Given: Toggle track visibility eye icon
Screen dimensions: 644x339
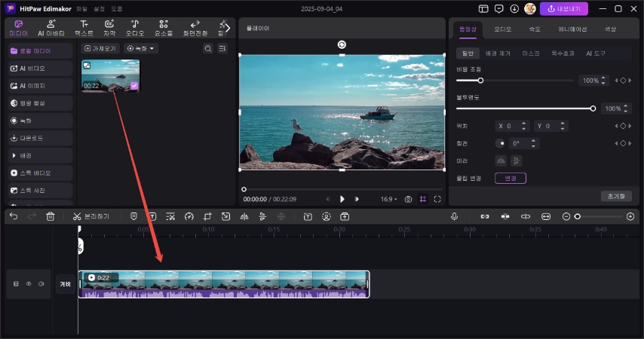Looking at the screenshot, I should pyautogui.click(x=29, y=284).
